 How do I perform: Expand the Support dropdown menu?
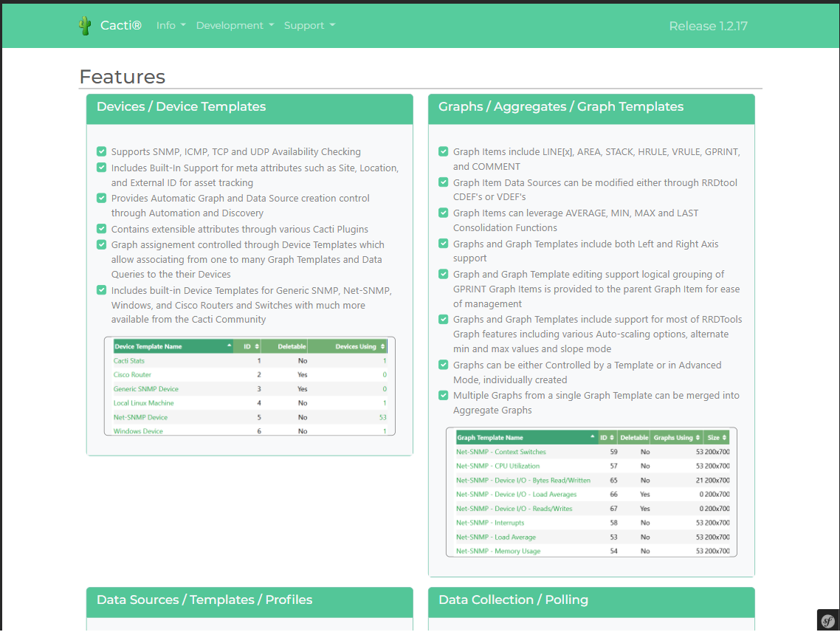[x=309, y=25]
